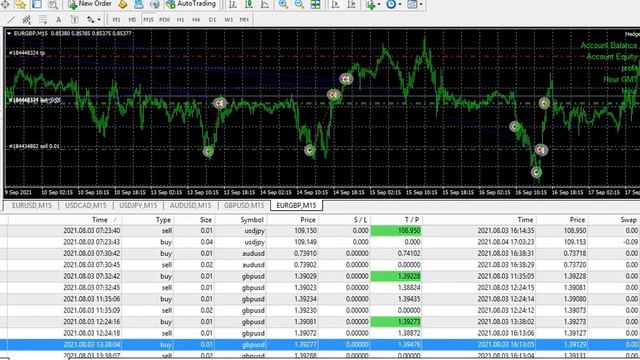Open the GBPUSD,M15 chart tab
Image resolution: width=640 pixels, height=360 pixels.
244,205
